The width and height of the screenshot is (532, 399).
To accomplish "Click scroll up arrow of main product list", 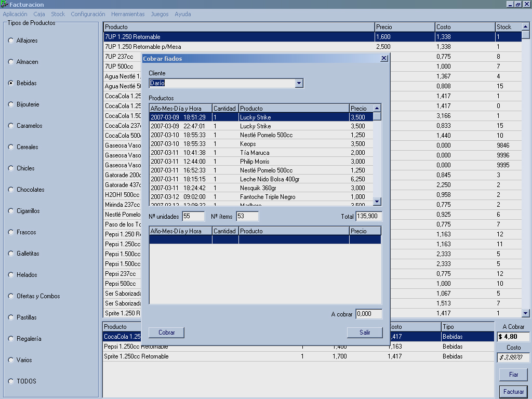I will 526,26.
